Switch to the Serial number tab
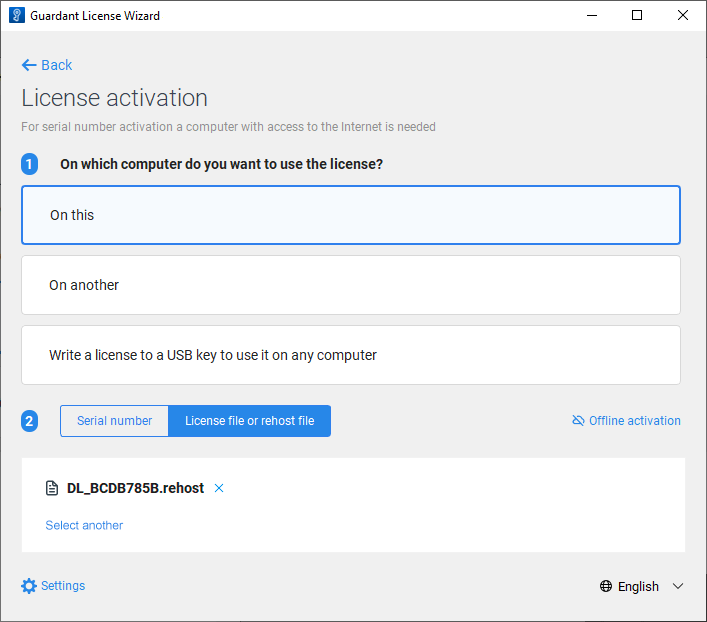The height and width of the screenshot is (622, 707). point(115,421)
